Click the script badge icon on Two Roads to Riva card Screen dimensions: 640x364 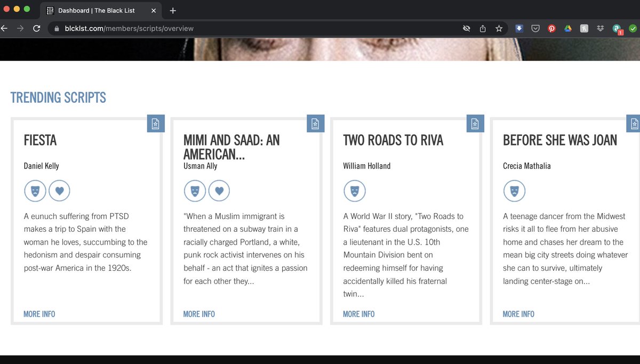(x=475, y=124)
